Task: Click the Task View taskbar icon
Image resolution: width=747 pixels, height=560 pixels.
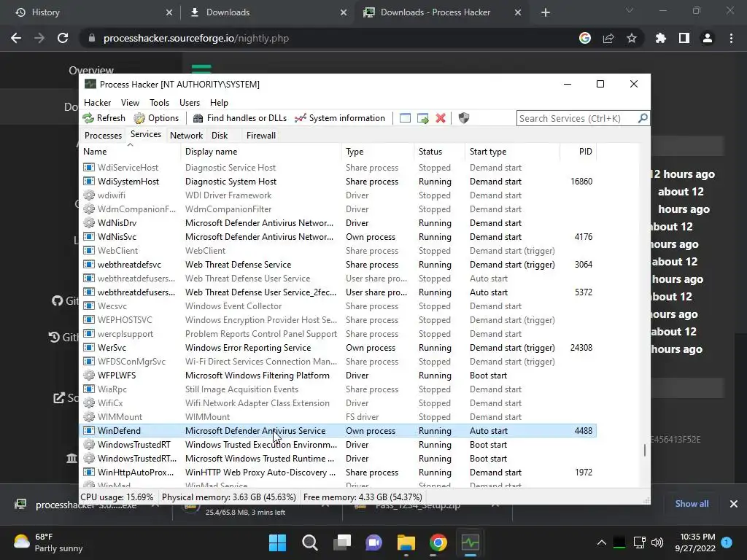Action: [x=341, y=542]
